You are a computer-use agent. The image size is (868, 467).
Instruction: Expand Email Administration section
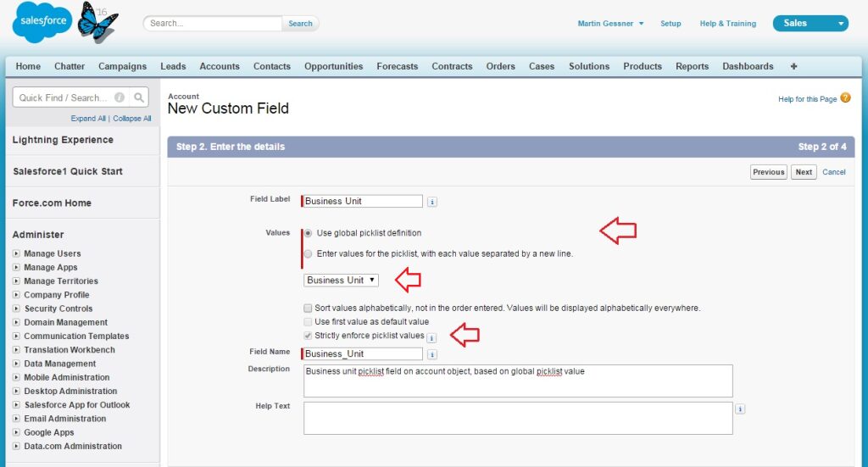click(16, 419)
